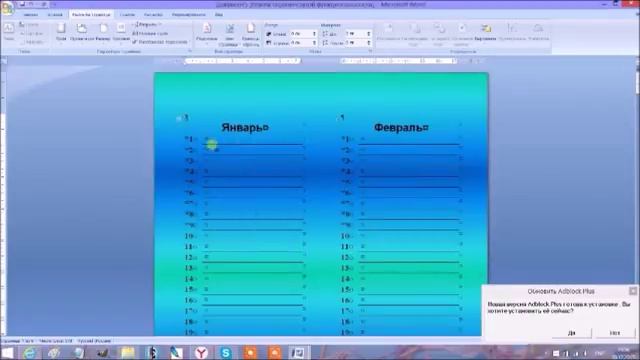The height and width of the screenshot is (360, 640).
Task: Click the Февраль heading in document
Action: pos(401,127)
